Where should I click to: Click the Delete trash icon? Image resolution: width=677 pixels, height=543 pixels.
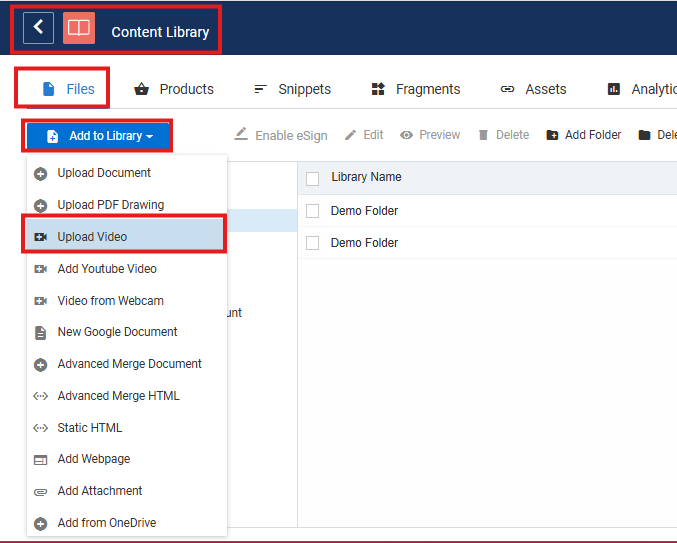click(x=483, y=135)
